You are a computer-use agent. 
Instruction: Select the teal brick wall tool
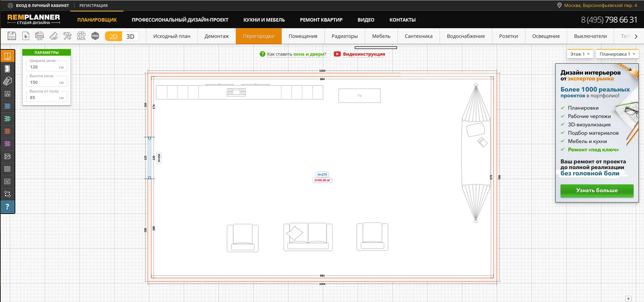tap(7, 119)
